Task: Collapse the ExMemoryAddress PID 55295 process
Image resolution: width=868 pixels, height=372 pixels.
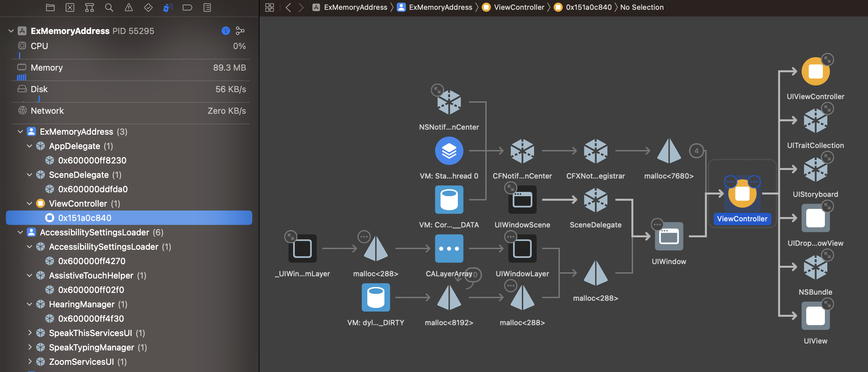Action: point(11,31)
